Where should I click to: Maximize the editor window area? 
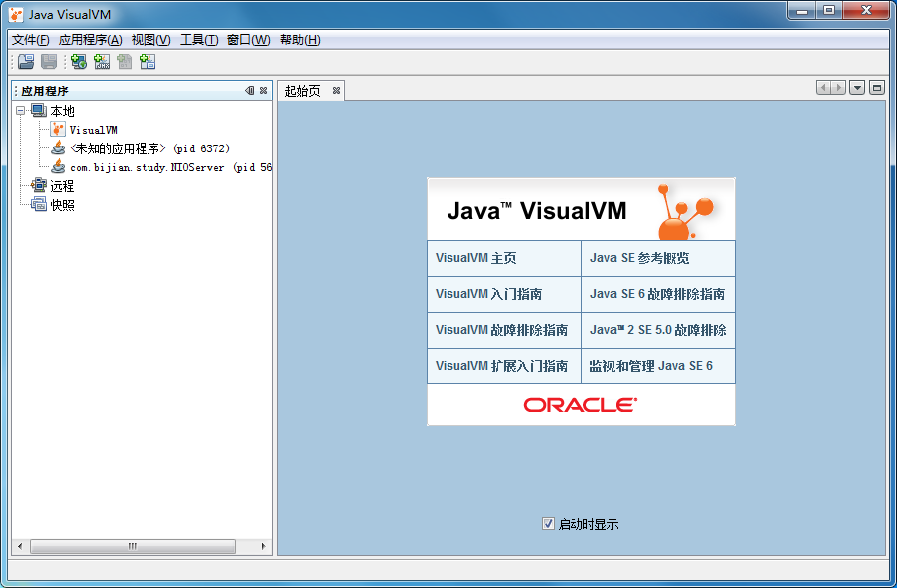coord(877,88)
